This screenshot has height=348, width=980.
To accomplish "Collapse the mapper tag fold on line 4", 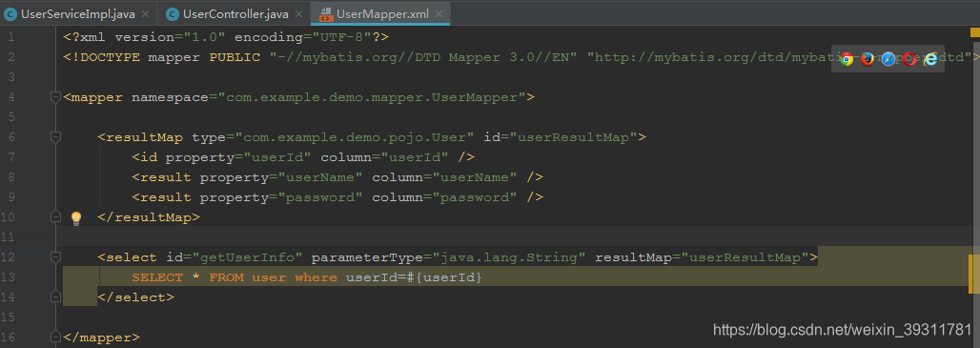I will pyautogui.click(x=55, y=97).
